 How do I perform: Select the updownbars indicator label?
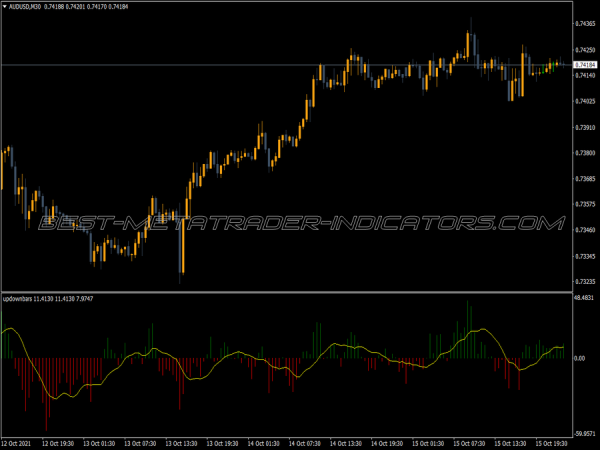click(x=18, y=298)
